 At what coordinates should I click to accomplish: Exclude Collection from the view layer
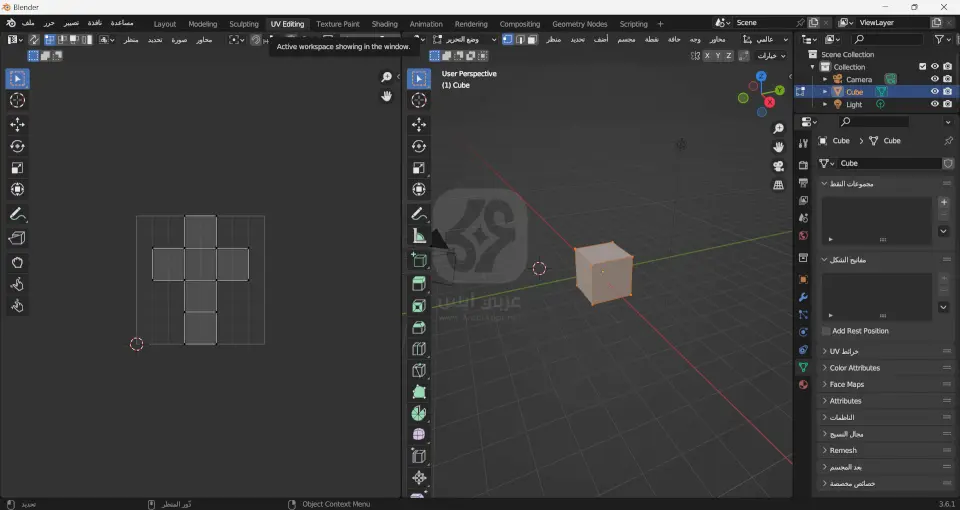click(922, 67)
